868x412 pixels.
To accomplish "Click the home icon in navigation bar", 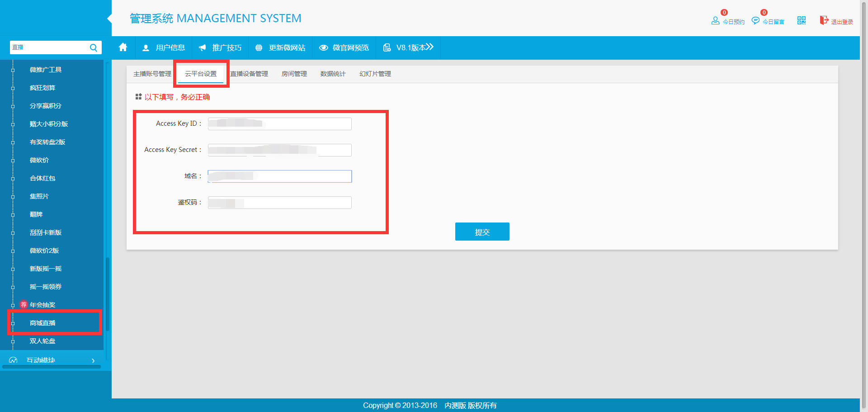I will pos(123,47).
